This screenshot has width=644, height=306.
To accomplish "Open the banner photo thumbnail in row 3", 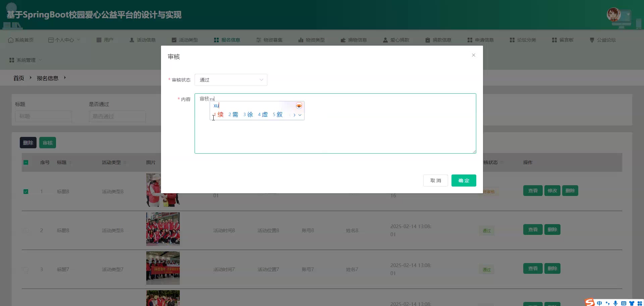I will pyautogui.click(x=163, y=268).
